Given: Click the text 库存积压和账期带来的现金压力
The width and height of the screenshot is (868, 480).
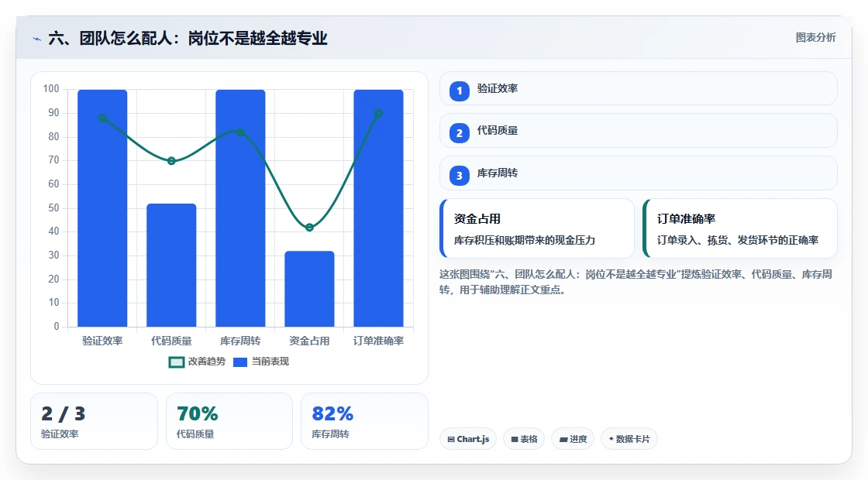Looking at the screenshot, I should point(524,240).
